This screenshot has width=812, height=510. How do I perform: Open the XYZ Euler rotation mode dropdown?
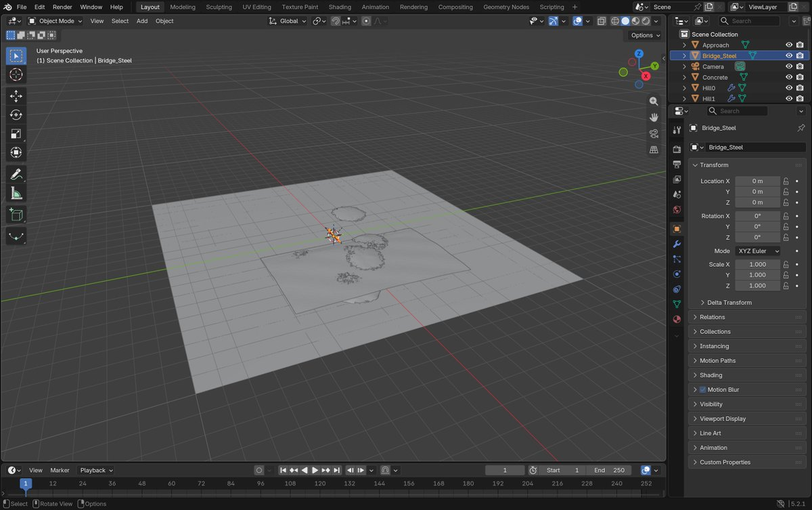[x=758, y=251]
